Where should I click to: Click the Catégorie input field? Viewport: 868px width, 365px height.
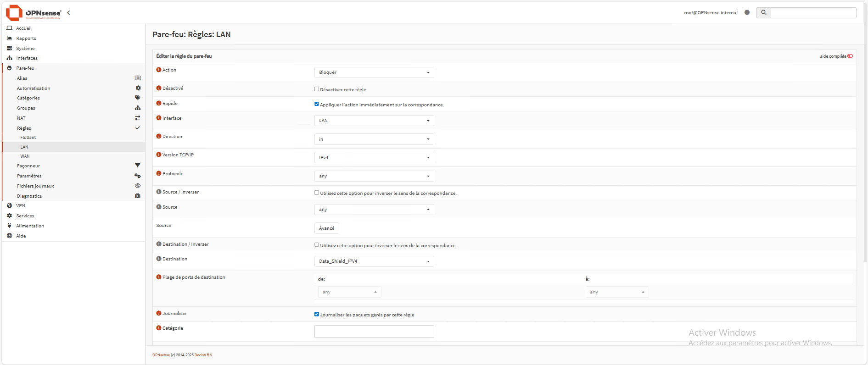click(x=374, y=332)
